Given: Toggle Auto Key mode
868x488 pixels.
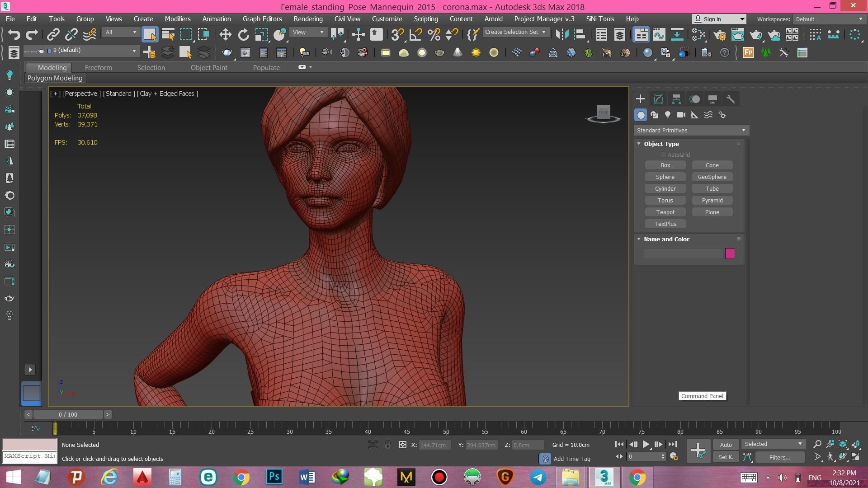Looking at the screenshot, I should [726, 445].
